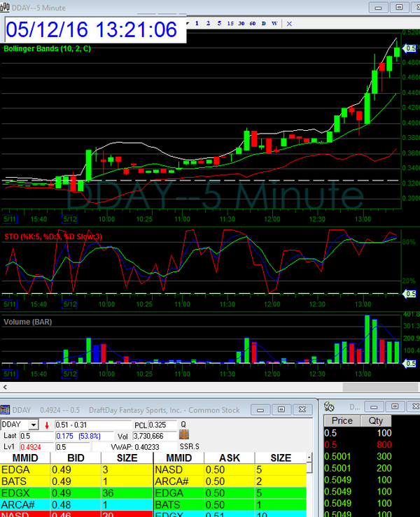The height and width of the screenshot is (517, 420).
Task: Open the DDAY symbol dropdown
Action: (33, 425)
